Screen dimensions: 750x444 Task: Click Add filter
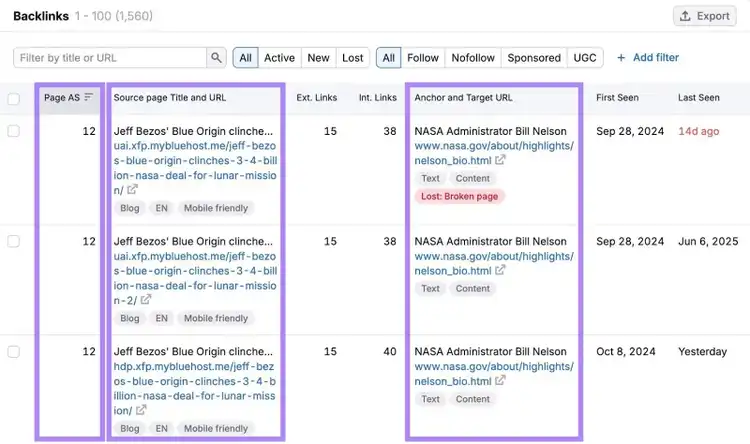click(x=648, y=58)
